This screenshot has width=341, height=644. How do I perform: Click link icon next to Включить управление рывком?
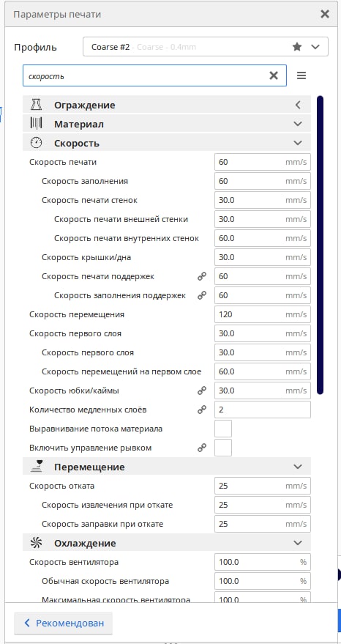[202, 448]
